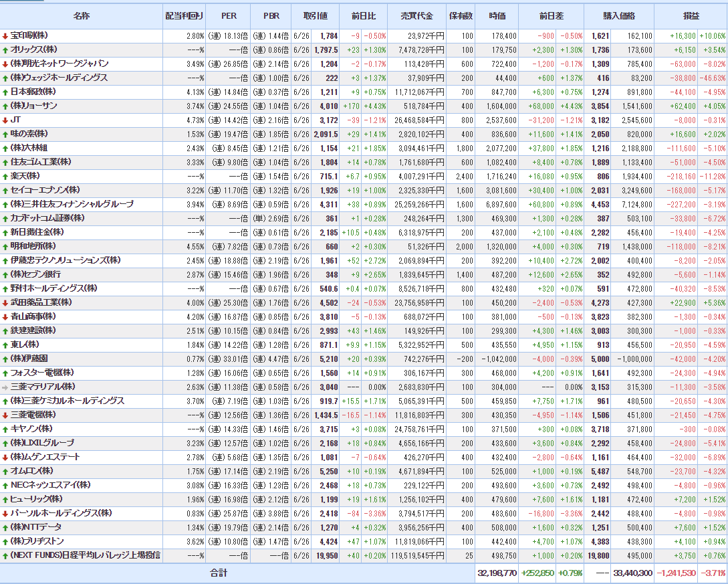
Task: Open the (株)NTTデータ stock link
Action: (x=36, y=527)
